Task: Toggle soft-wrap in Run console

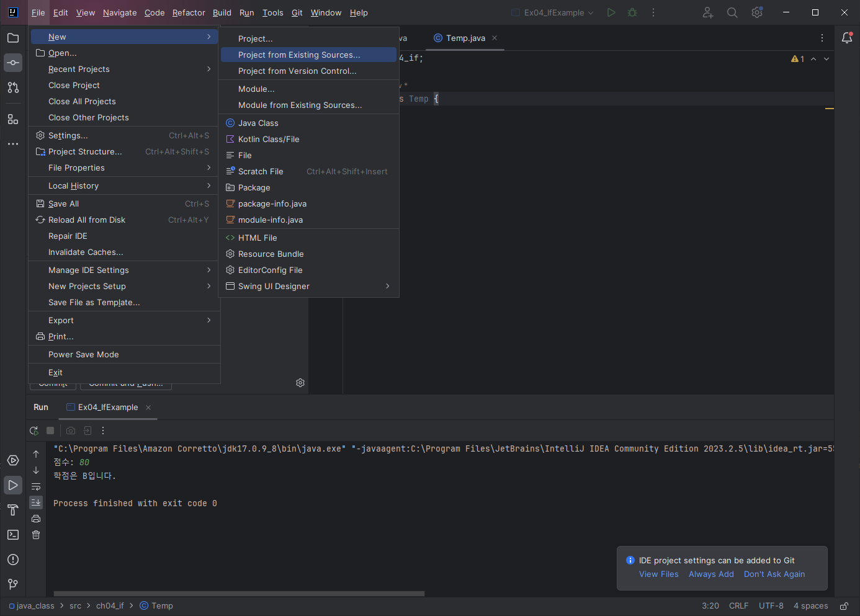Action: coord(36,486)
